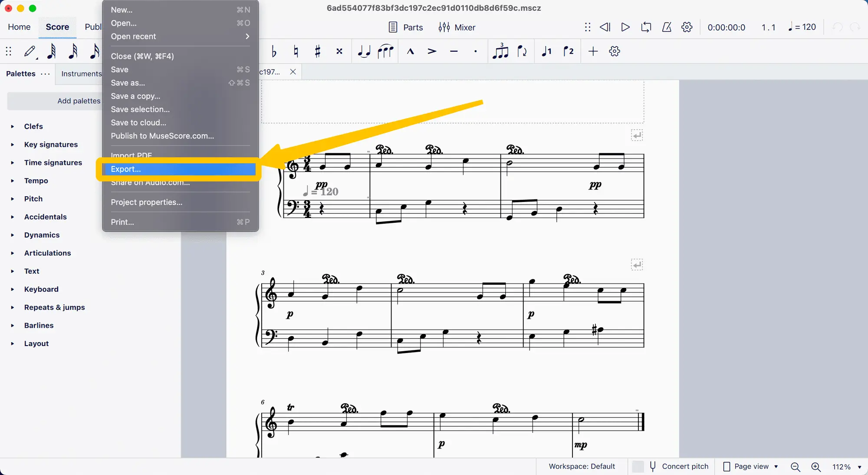Screen dimensions: 868x475
Task: Select the 64th note duration
Action: pos(51,51)
